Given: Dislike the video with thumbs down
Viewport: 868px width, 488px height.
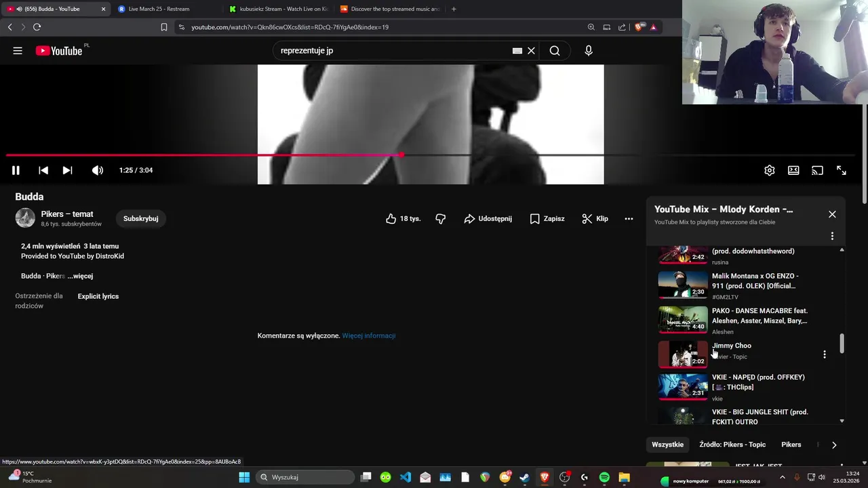Looking at the screenshot, I should (x=441, y=219).
